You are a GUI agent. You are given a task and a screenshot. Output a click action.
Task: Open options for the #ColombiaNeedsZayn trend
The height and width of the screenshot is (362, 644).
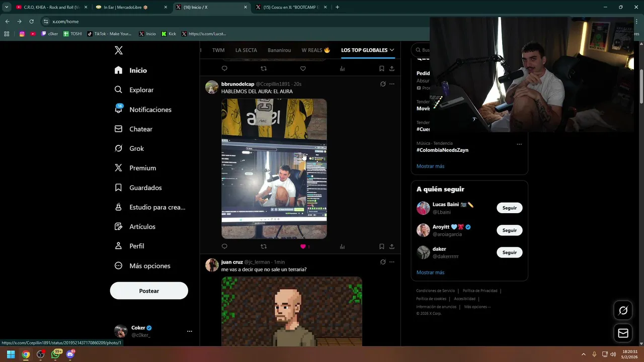[x=519, y=144]
